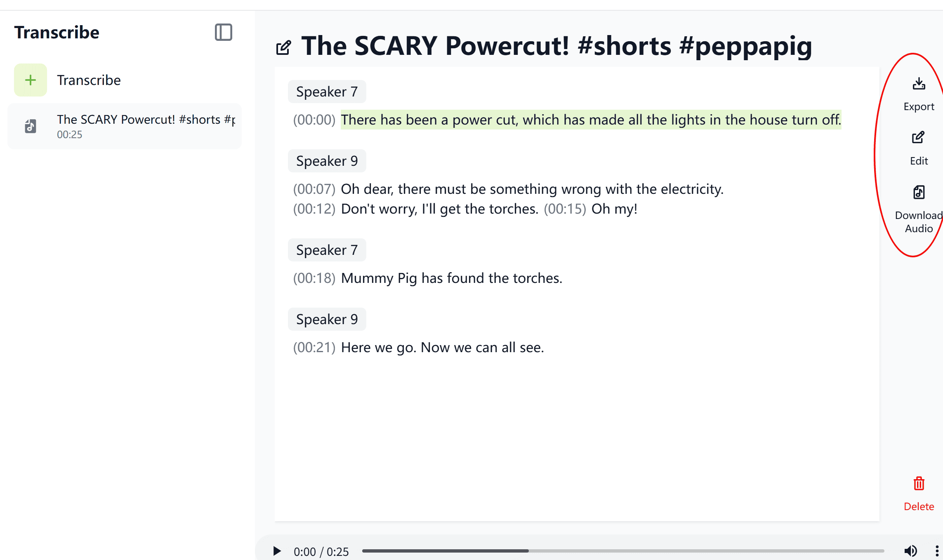This screenshot has width=943, height=560.
Task: Click the 00:21 timestamp marker
Action: 314,348
